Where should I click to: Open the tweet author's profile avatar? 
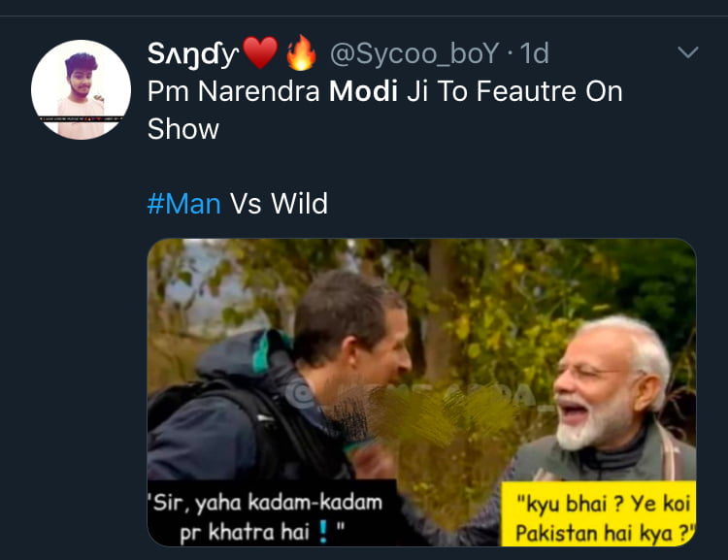click(x=81, y=89)
